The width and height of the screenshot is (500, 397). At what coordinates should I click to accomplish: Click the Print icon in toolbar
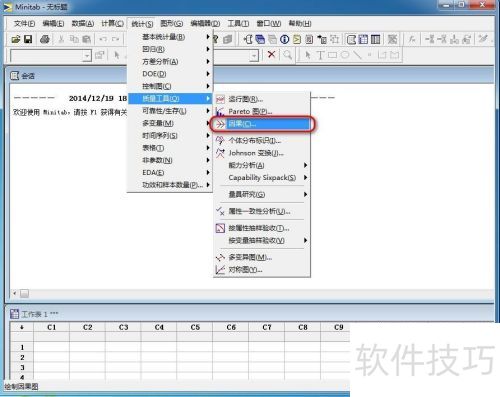tap(45, 39)
